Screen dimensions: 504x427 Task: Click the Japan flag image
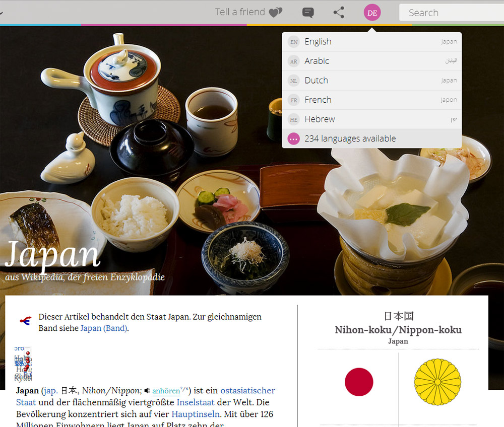tap(359, 382)
